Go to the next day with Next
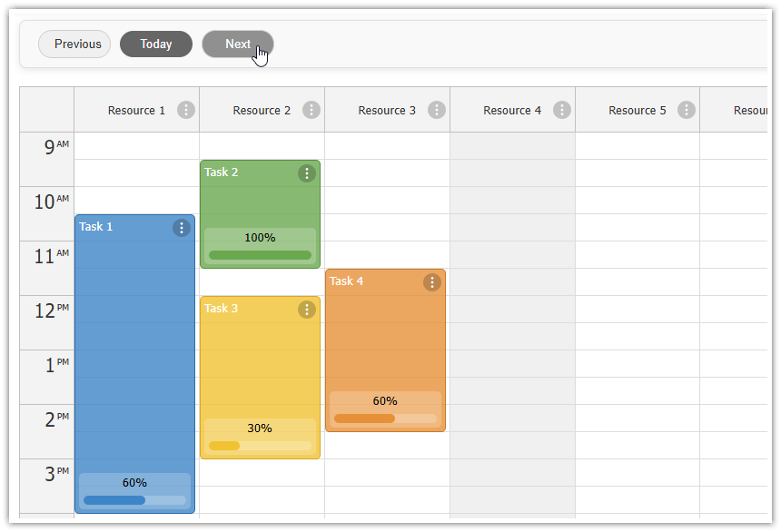Screen dimensions: 781x532 point(237,44)
